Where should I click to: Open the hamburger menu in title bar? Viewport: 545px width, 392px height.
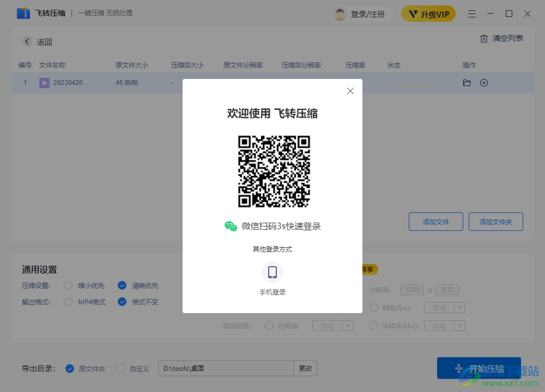[471, 14]
